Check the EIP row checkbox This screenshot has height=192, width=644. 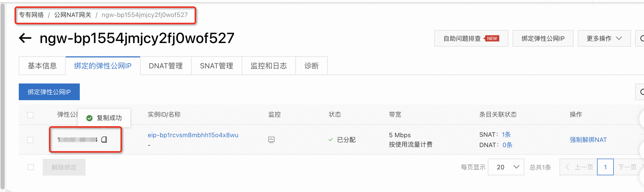tap(30, 140)
